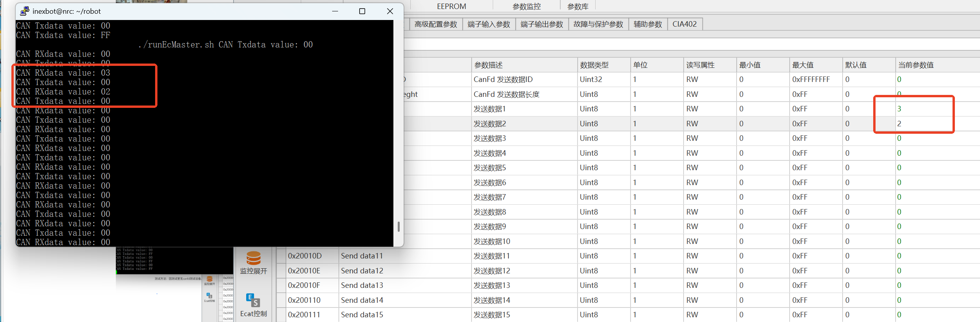Click the 数据类型 column header
This screenshot has width=980, height=322.
pos(604,65)
